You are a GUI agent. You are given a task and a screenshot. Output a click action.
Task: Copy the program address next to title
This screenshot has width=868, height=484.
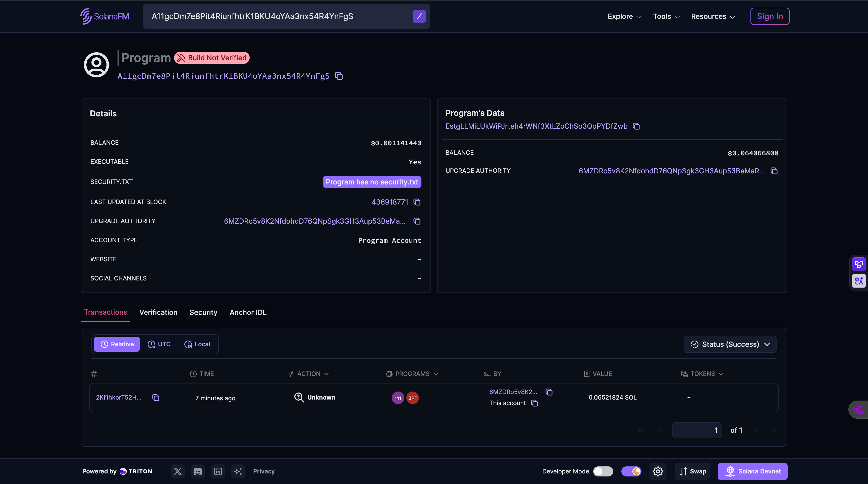[x=339, y=76]
